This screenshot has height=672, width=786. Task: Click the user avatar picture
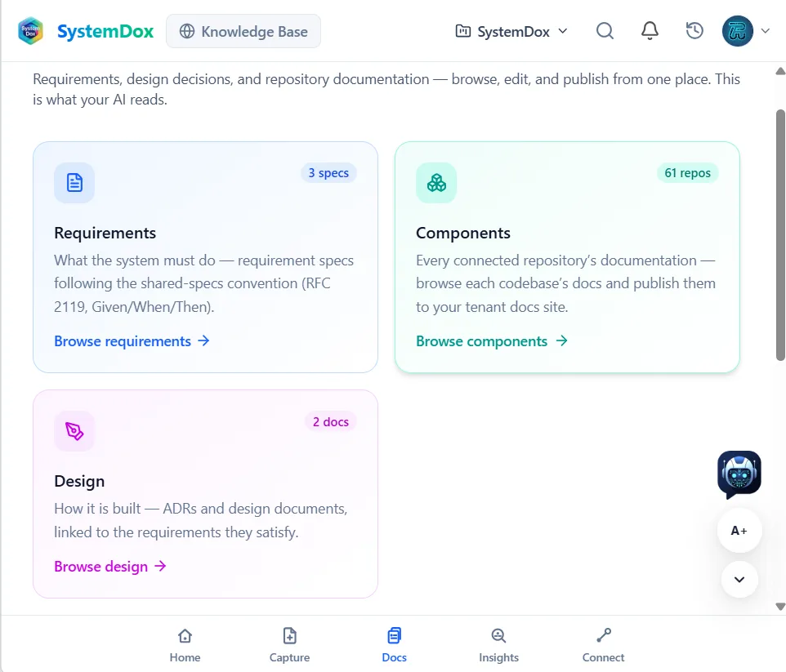[737, 31]
